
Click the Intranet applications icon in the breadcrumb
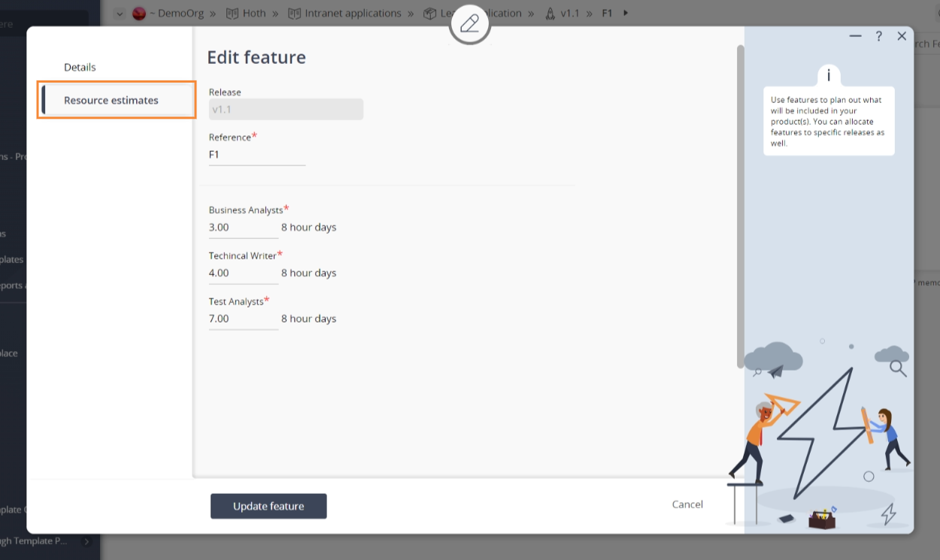click(294, 13)
